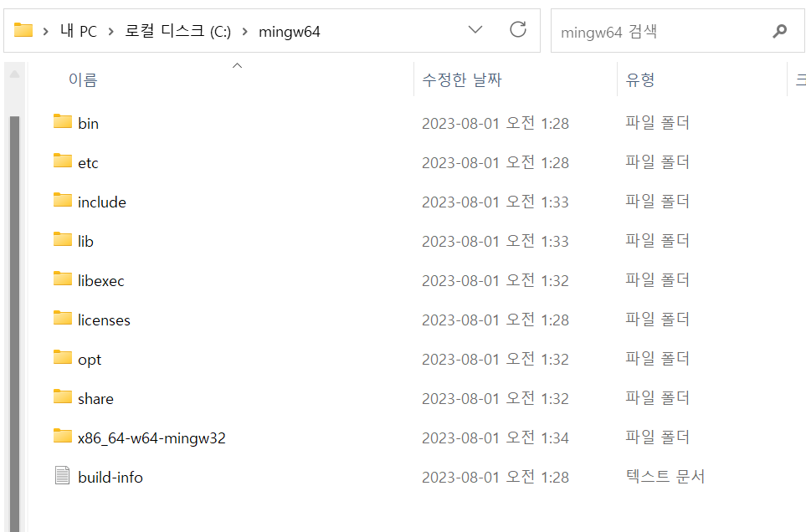Select the licenses folder name
The height and width of the screenshot is (532, 806).
click(x=104, y=320)
